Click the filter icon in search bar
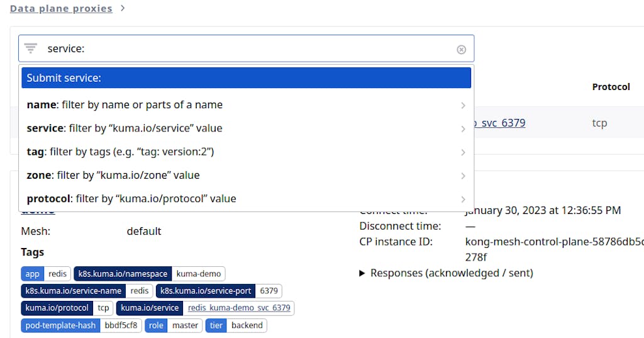 coord(31,48)
